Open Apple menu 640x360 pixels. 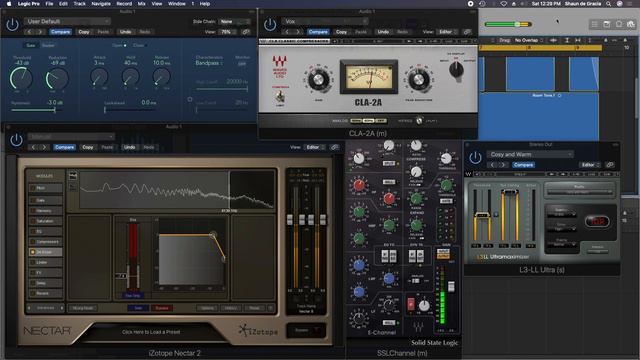click(x=9, y=4)
